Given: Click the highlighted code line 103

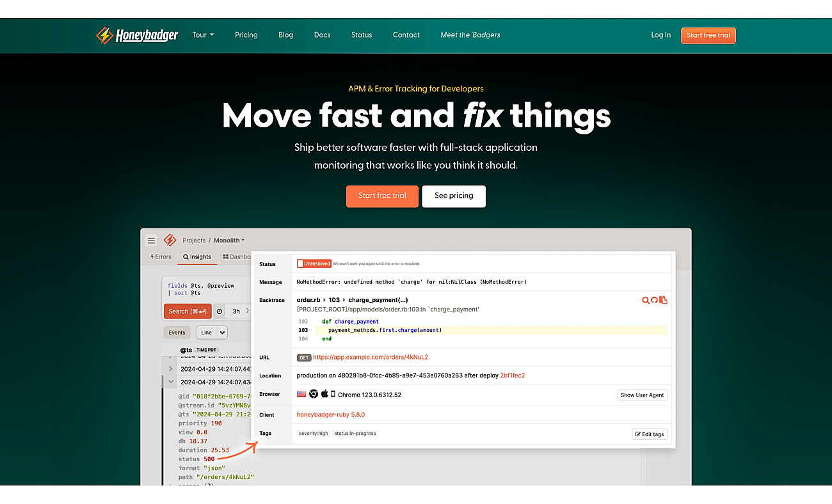Looking at the screenshot, I should click(x=491, y=330).
